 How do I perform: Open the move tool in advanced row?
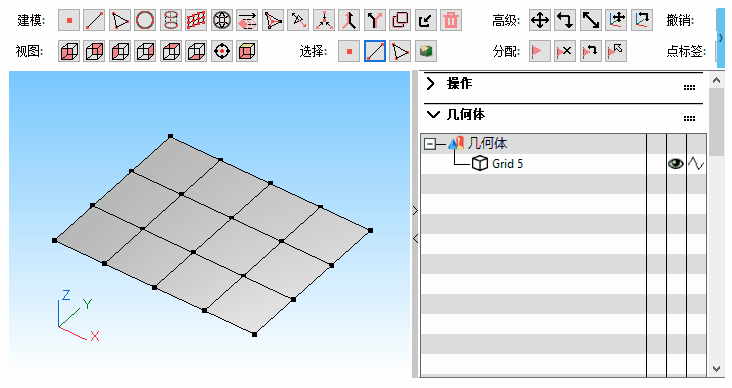(x=540, y=21)
